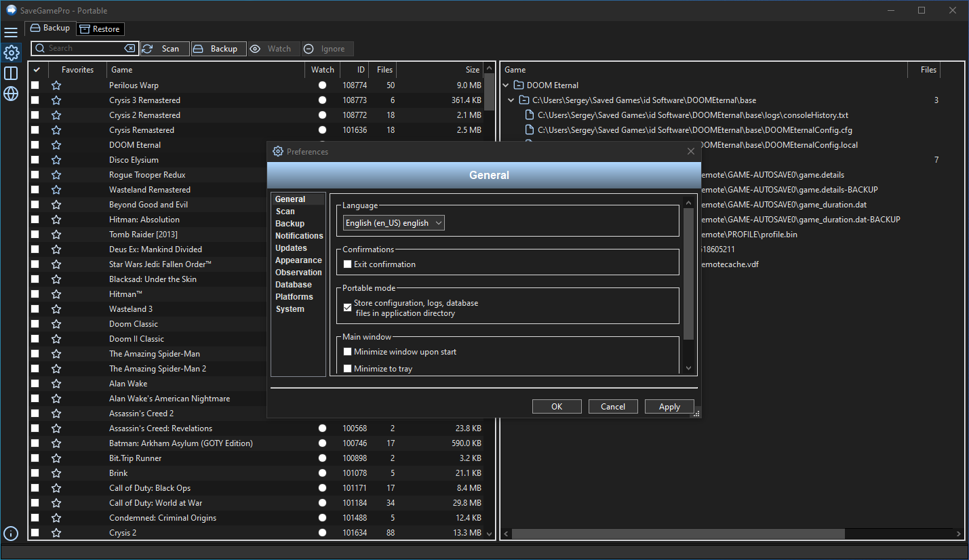Star the DOOM Eternal game row

[56, 145]
